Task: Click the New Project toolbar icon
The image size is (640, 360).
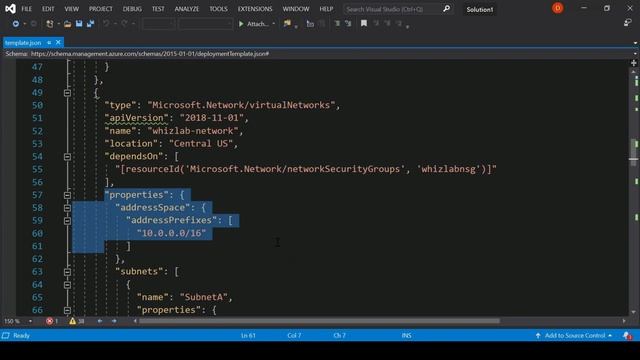Action: pyautogui.click(x=50, y=24)
